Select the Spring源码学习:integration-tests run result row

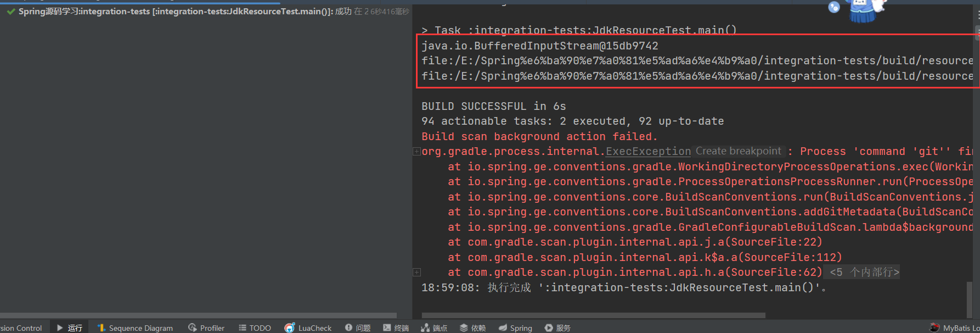point(206,11)
